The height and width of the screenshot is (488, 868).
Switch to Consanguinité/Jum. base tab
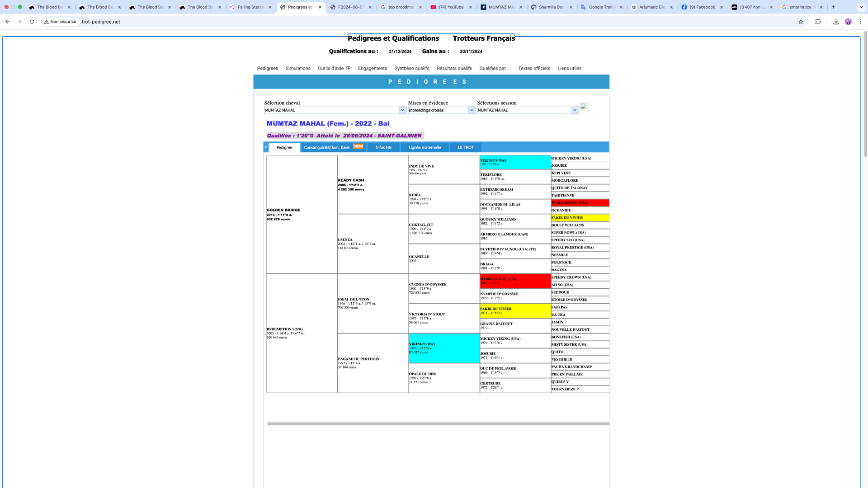(334, 148)
